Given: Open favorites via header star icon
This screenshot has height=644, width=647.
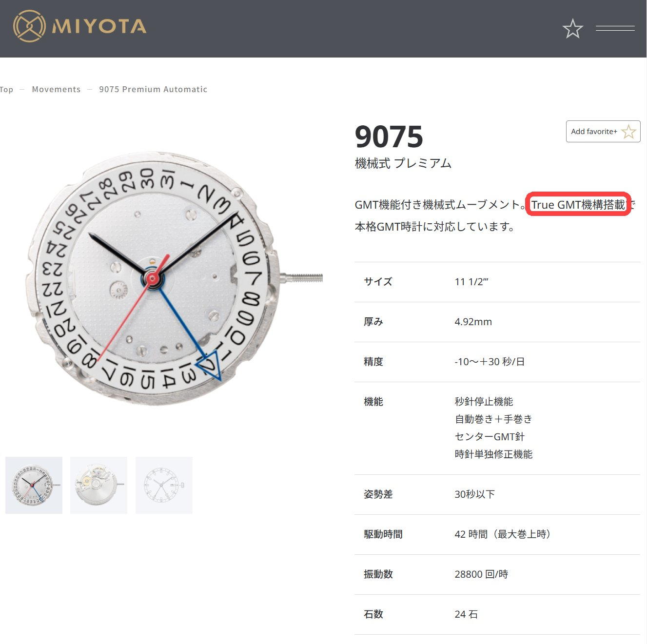Looking at the screenshot, I should click(573, 29).
